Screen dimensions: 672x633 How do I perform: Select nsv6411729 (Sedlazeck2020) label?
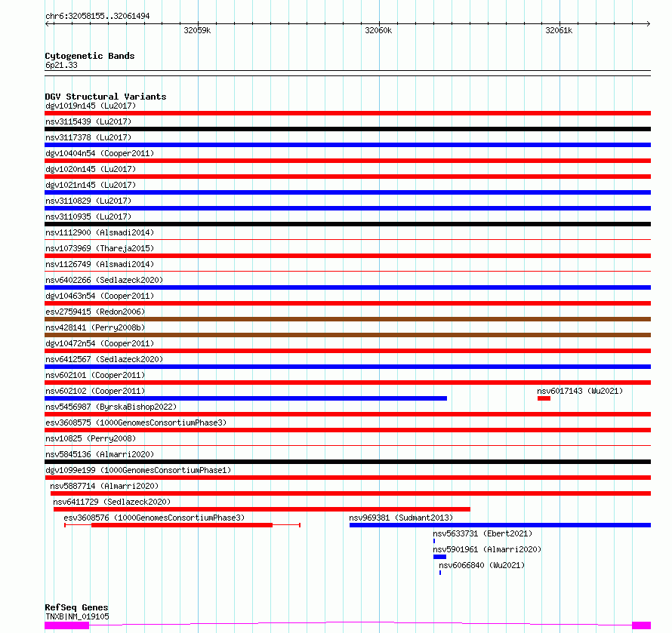click(x=112, y=502)
